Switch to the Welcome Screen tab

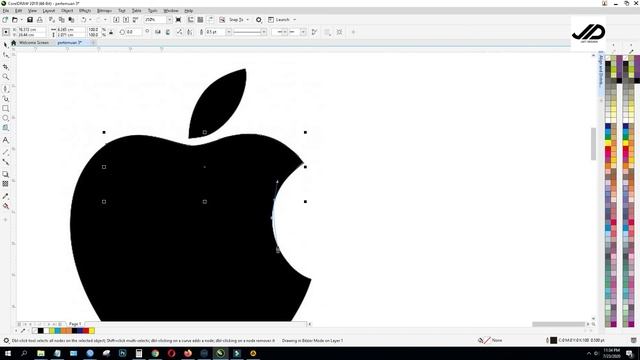coord(34,42)
